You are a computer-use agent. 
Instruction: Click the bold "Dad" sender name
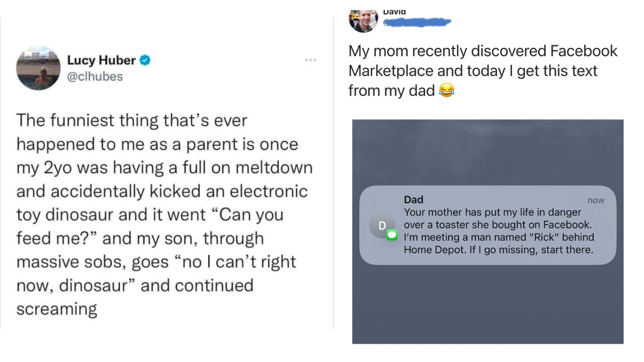pos(413,200)
